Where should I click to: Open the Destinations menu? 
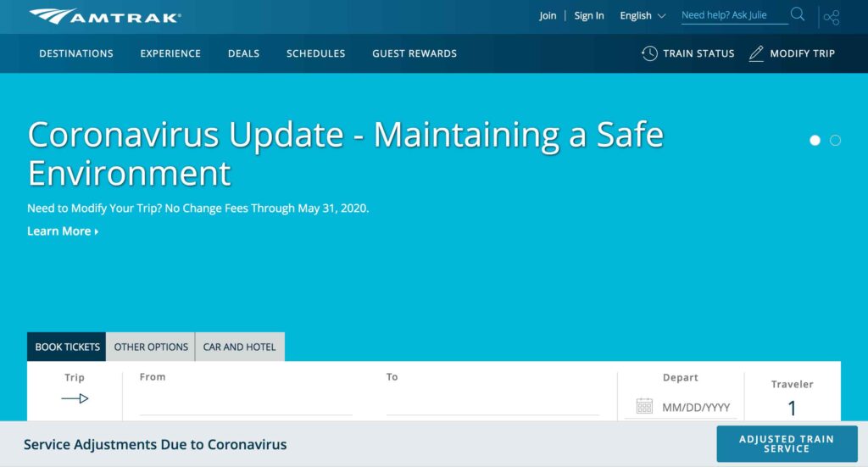tap(76, 53)
